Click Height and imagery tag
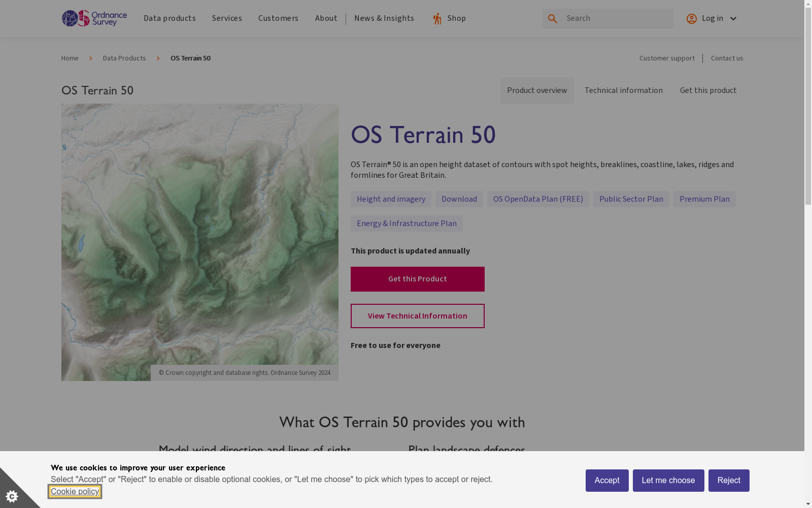The image size is (812, 508). pyautogui.click(x=391, y=199)
